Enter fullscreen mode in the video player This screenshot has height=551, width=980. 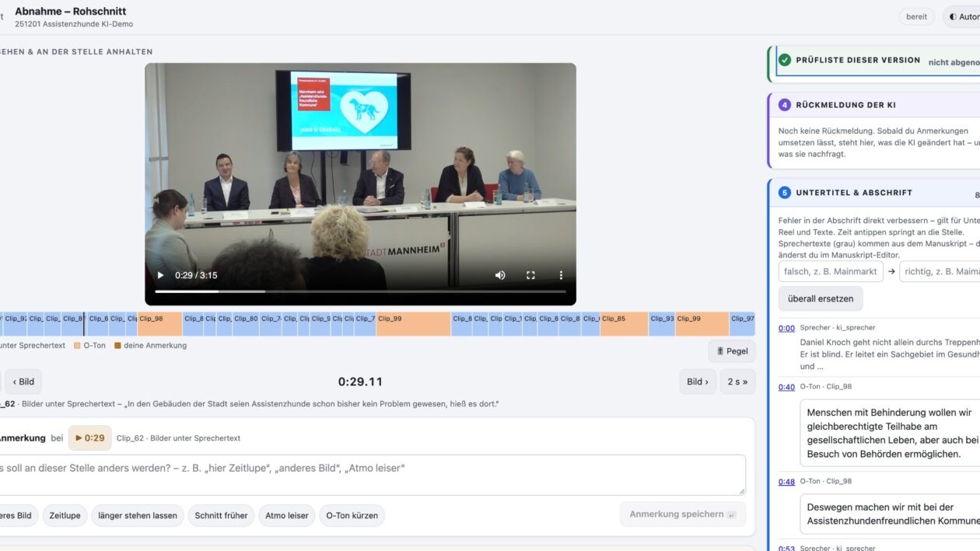(x=530, y=275)
